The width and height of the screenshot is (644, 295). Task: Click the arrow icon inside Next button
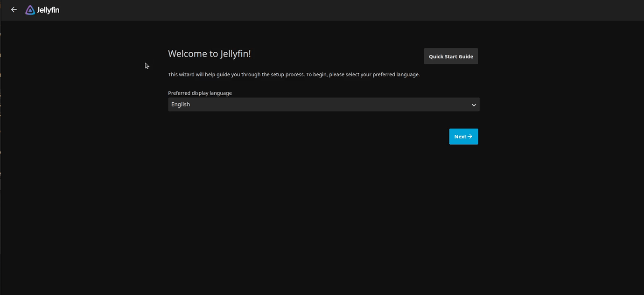tap(470, 137)
